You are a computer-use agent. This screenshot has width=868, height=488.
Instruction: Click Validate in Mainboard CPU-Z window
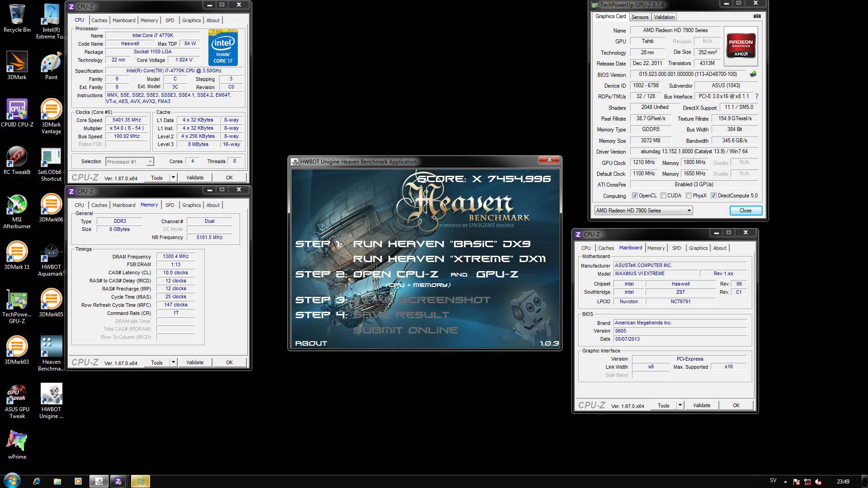click(x=702, y=405)
